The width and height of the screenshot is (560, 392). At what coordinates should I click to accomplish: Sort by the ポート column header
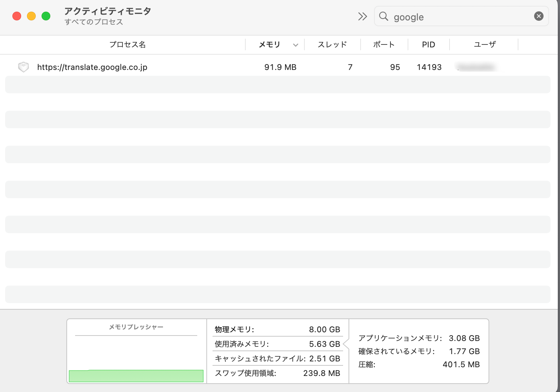click(384, 44)
